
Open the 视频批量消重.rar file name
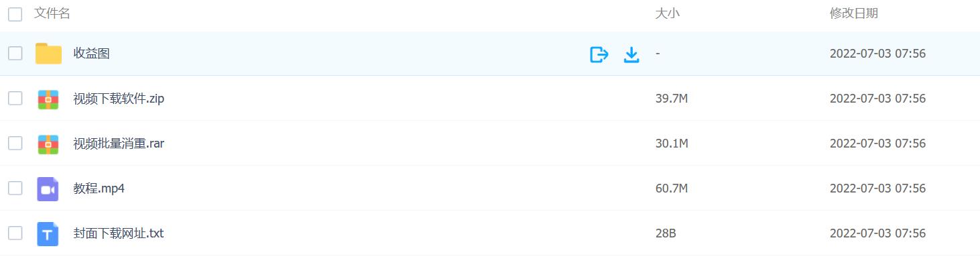(119, 144)
